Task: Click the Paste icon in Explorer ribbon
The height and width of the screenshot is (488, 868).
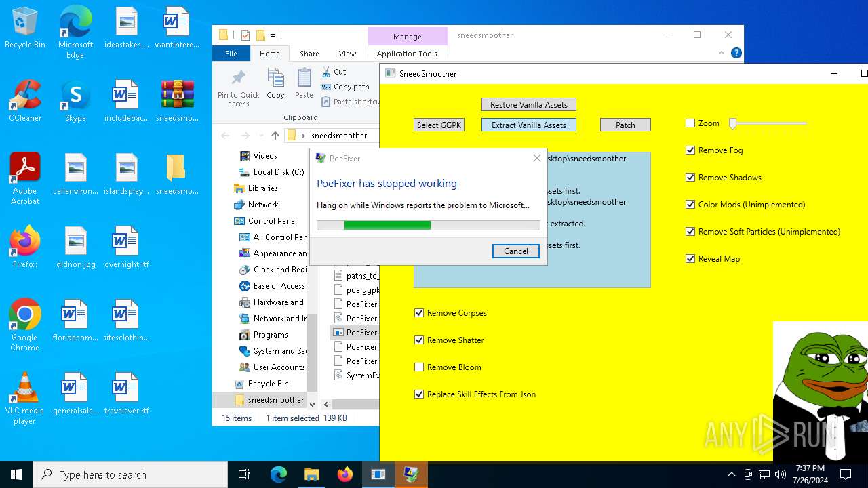Action: pos(304,84)
